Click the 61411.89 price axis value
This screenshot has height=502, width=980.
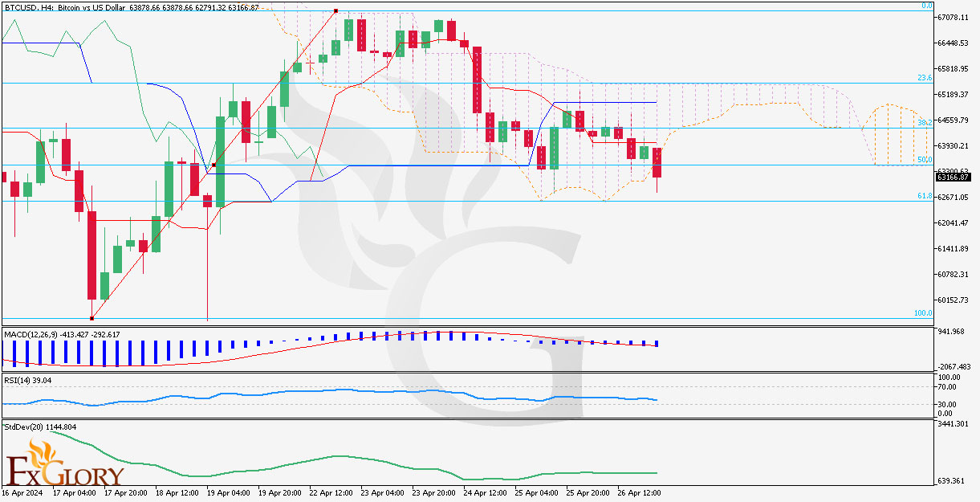pos(953,248)
